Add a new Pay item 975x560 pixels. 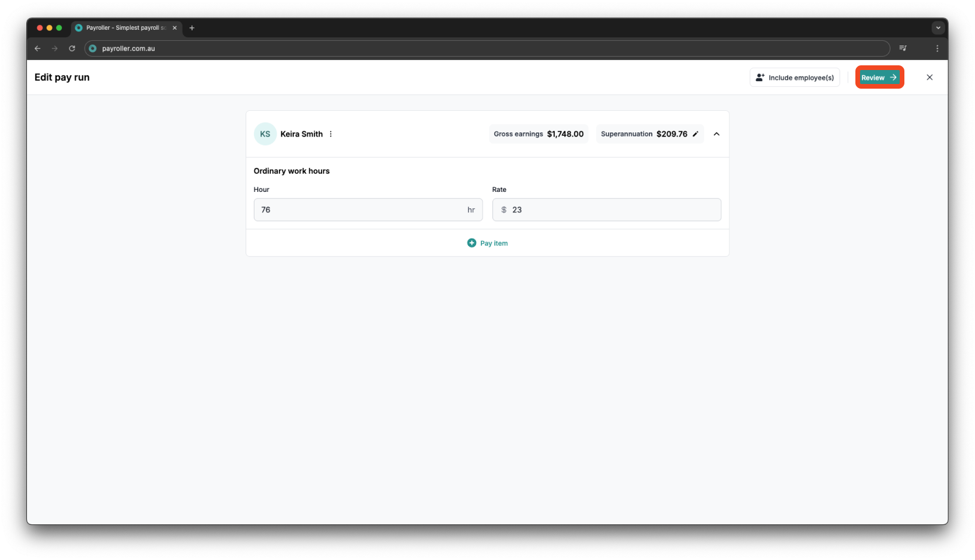point(487,243)
